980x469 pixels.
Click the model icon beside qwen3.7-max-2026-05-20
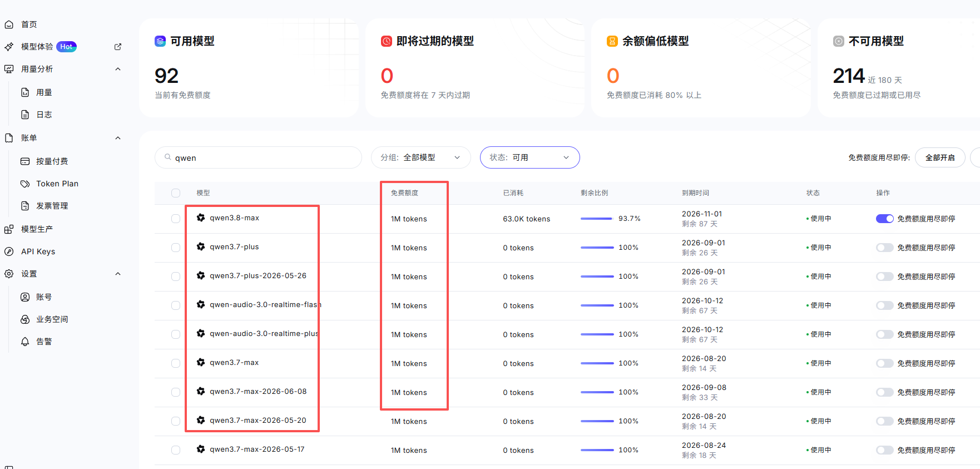click(201, 421)
